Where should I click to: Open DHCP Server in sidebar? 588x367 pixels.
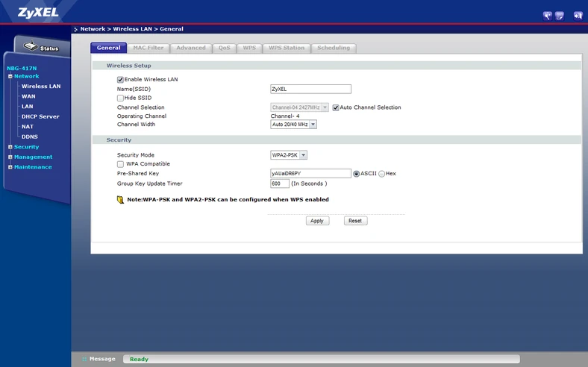point(40,116)
